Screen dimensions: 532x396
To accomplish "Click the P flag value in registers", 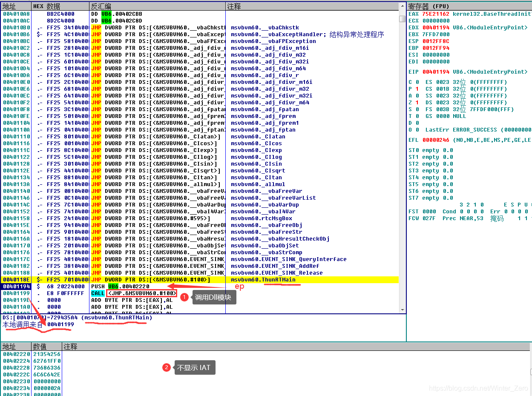I will (x=417, y=89).
